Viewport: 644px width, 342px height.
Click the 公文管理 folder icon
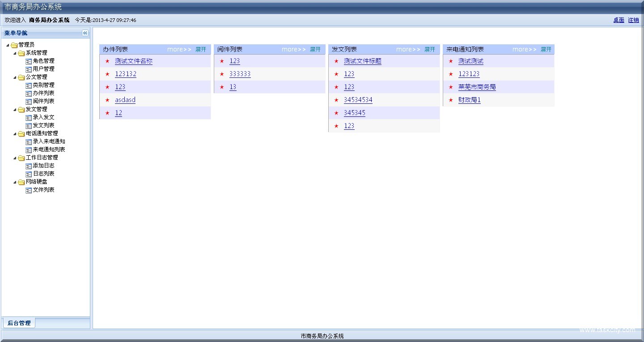(21, 77)
